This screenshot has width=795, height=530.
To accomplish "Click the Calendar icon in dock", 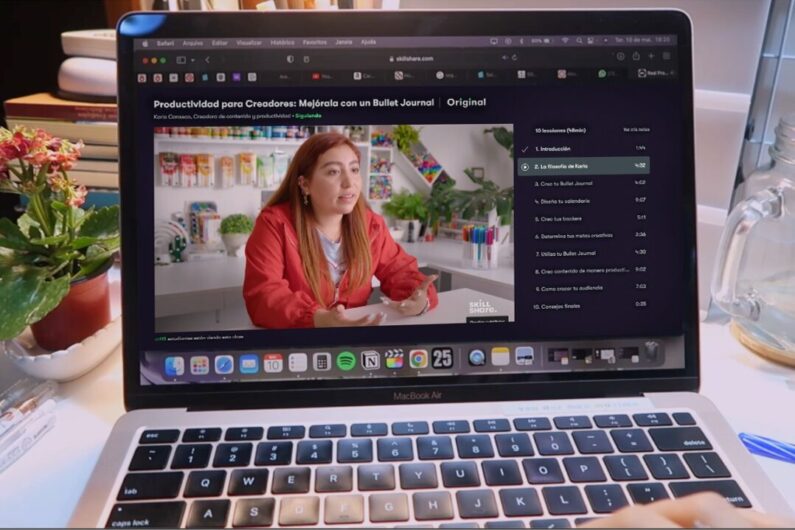I will pyautogui.click(x=273, y=363).
